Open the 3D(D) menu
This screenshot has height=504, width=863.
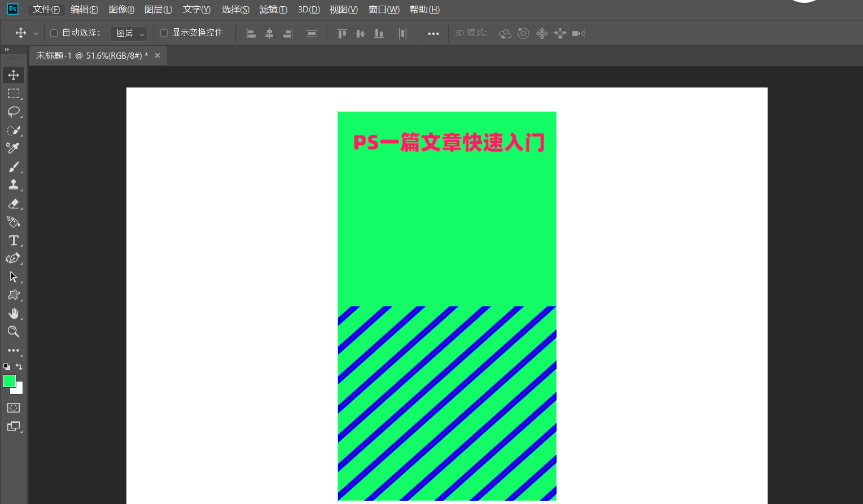pos(309,10)
